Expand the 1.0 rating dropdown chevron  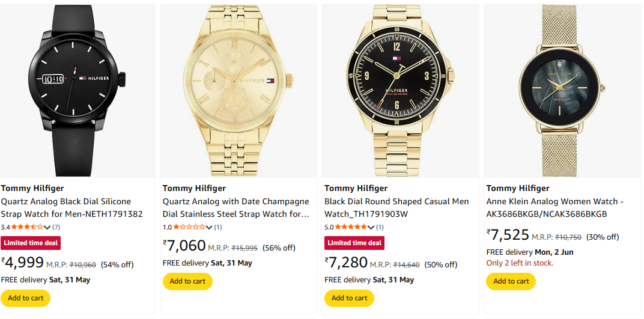tap(209, 227)
